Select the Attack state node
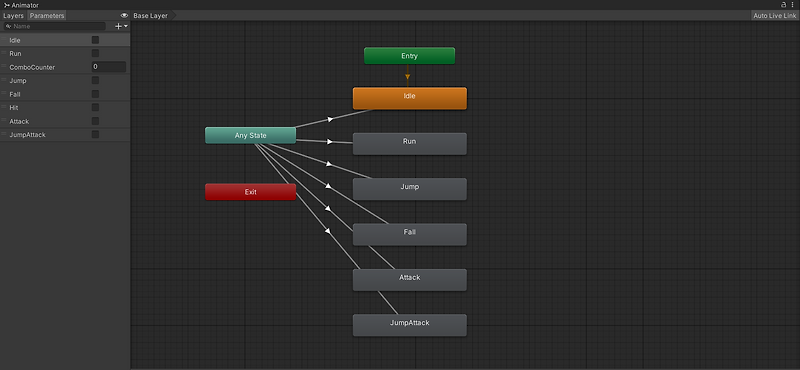The width and height of the screenshot is (800, 370). pos(410,280)
